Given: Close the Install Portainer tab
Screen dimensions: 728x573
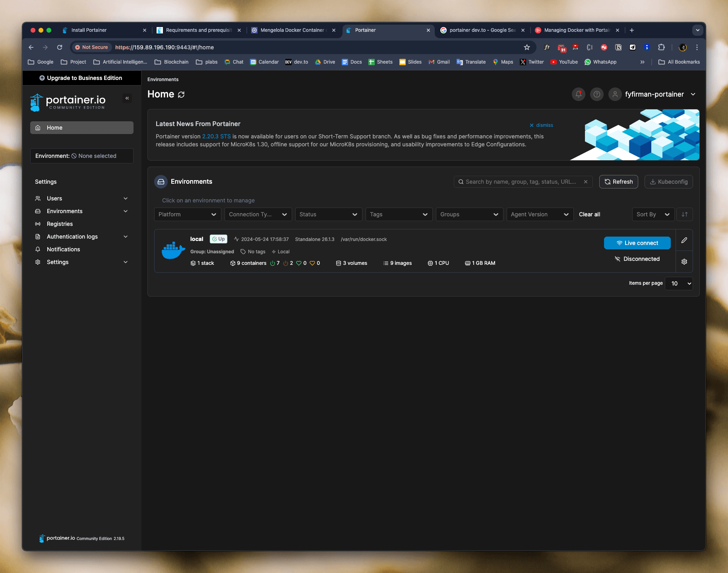Looking at the screenshot, I should [x=145, y=30].
